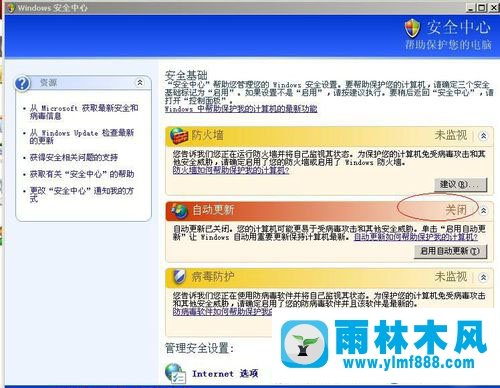This screenshot has height=388, width=500.
Task: Click the 启用自动更新(T) button
Action: click(450, 251)
